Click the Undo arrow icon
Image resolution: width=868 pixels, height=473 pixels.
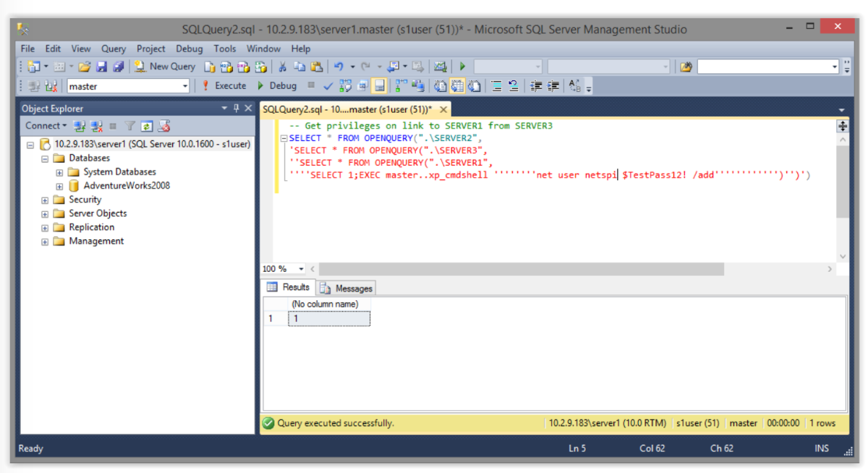coord(338,67)
